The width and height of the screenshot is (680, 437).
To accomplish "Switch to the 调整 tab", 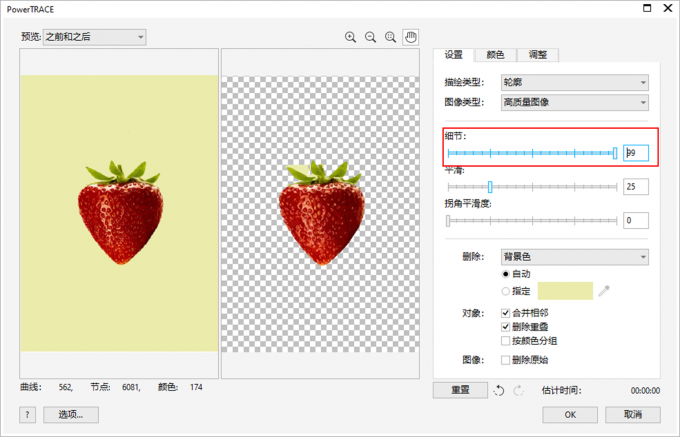I will tap(538, 55).
